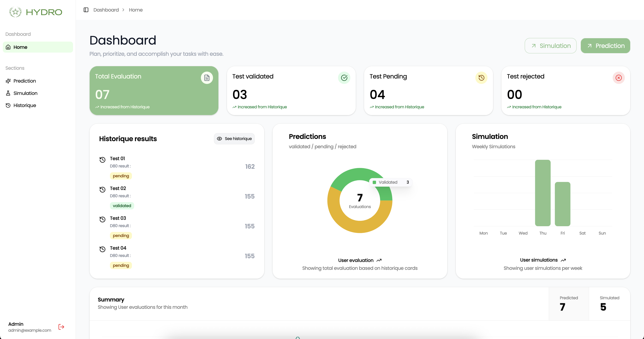The image size is (644, 339).
Task: Click the green Prediction button
Action: point(605,45)
